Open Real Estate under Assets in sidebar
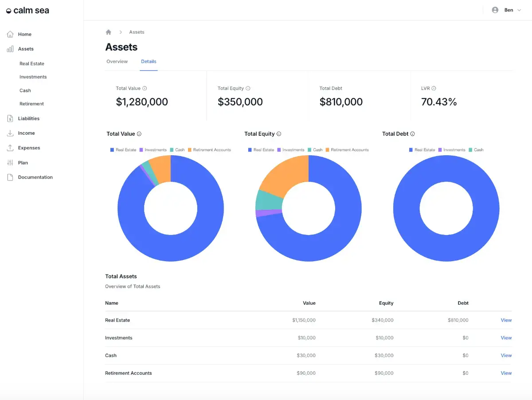This screenshot has width=532, height=400. [32, 64]
